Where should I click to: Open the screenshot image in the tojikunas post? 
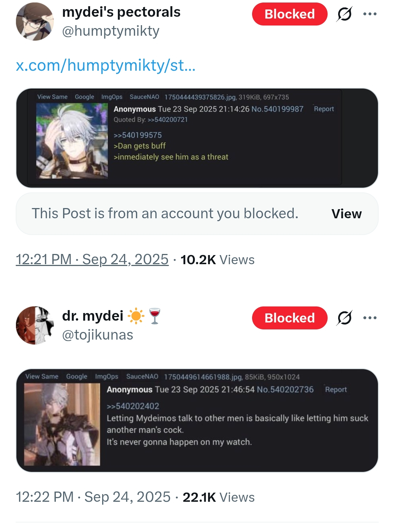(x=197, y=420)
